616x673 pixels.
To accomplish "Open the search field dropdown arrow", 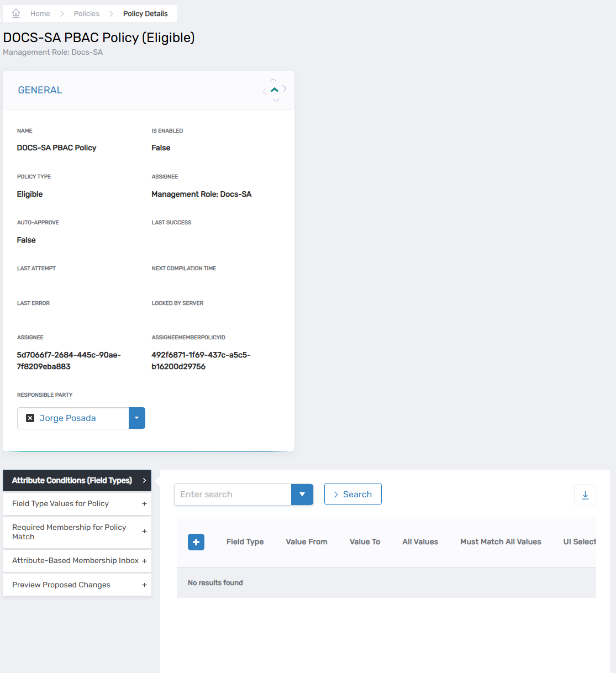I will click(302, 495).
